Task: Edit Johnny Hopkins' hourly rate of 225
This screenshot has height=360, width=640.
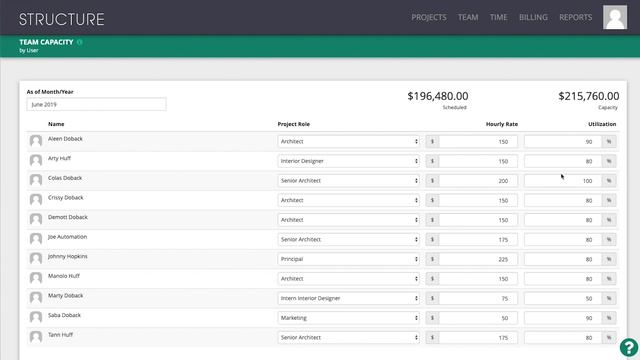Action: click(x=478, y=259)
